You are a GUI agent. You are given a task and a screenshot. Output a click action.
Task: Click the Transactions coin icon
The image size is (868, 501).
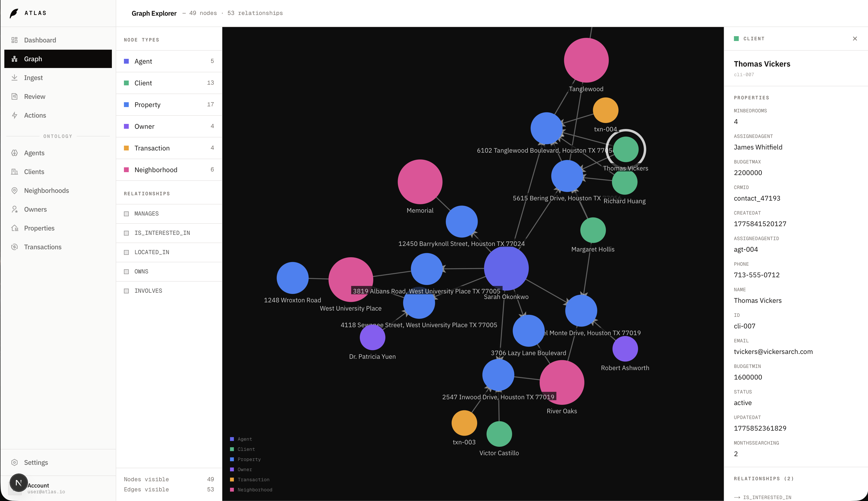pyautogui.click(x=14, y=247)
